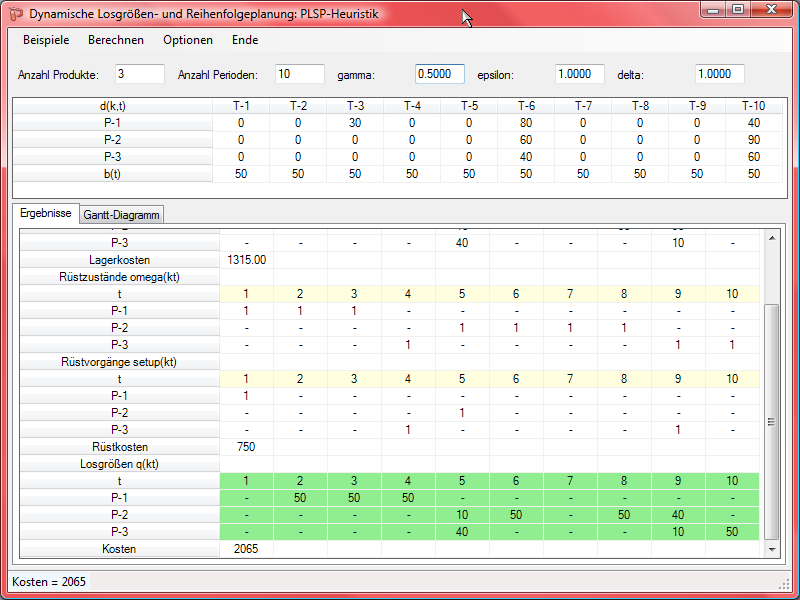
Task: Click the Ende menu item
Action: click(x=245, y=40)
